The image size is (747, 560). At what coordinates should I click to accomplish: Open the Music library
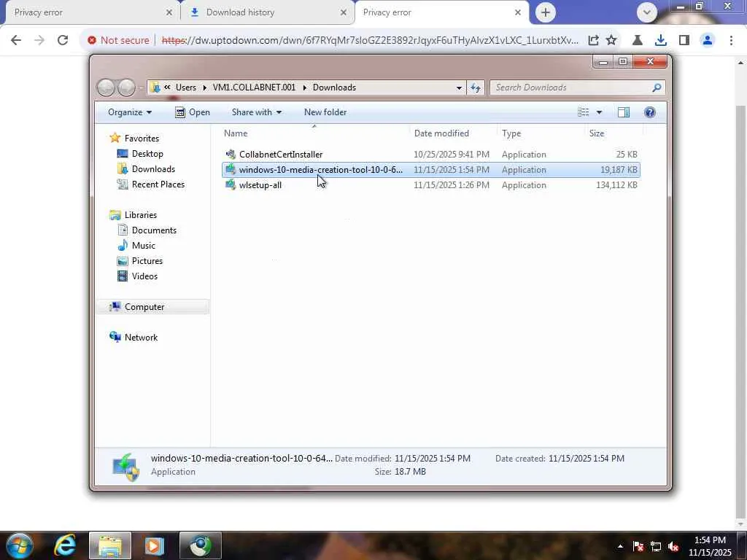click(144, 246)
